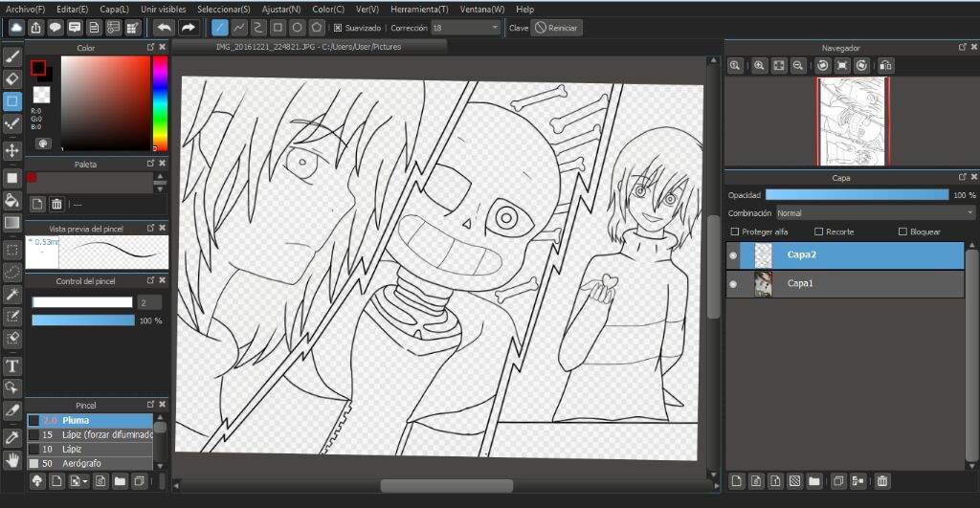Detach the Color panel with pop-out icon

(x=150, y=48)
